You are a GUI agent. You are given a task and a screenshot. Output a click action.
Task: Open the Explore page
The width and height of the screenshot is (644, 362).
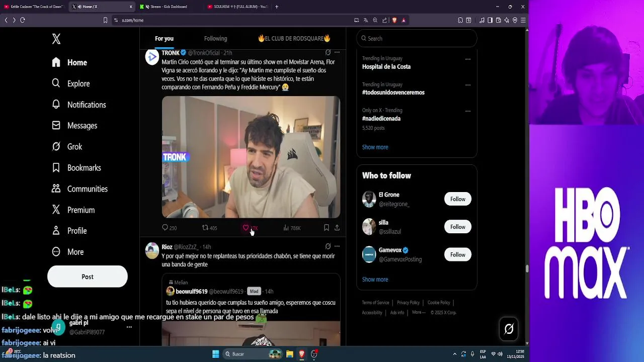pos(71,83)
